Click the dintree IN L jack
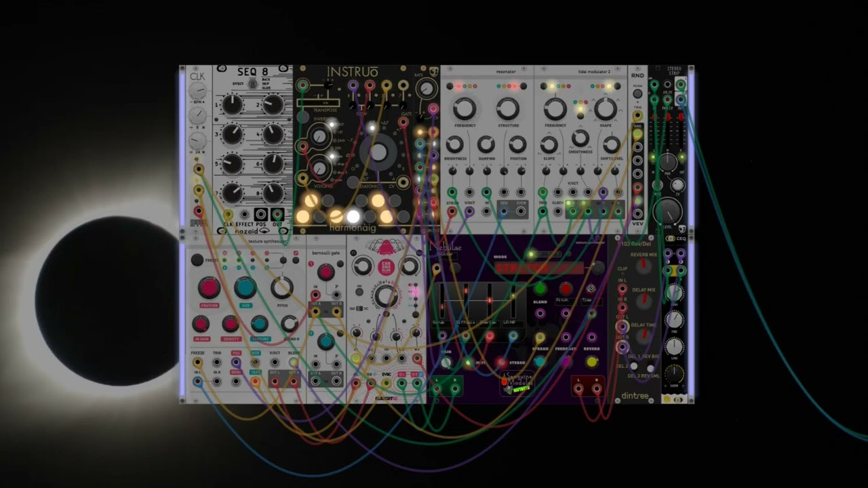Screen dimensions: 868x488 tap(622, 289)
